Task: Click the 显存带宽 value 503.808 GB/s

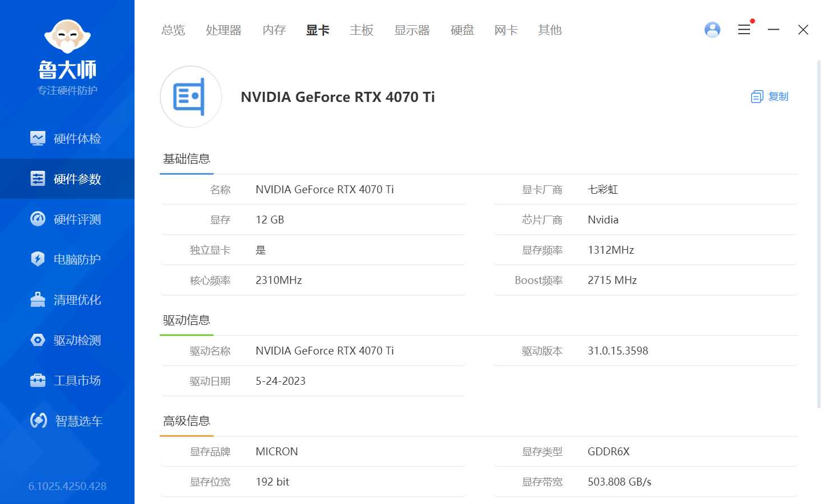Action: (620, 482)
